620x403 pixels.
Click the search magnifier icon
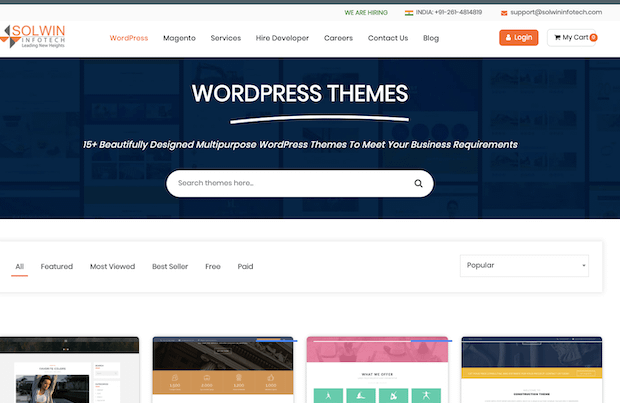pos(418,184)
